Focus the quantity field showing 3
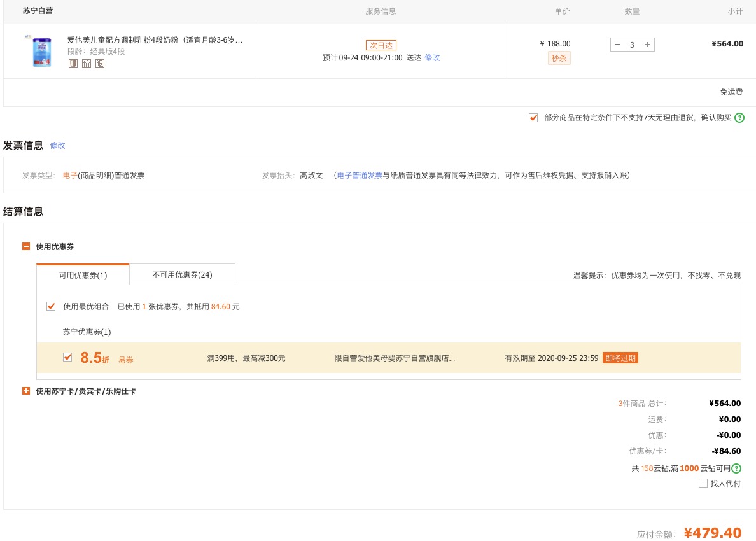The height and width of the screenshot is (541, 756). click(x=632, y=45)
